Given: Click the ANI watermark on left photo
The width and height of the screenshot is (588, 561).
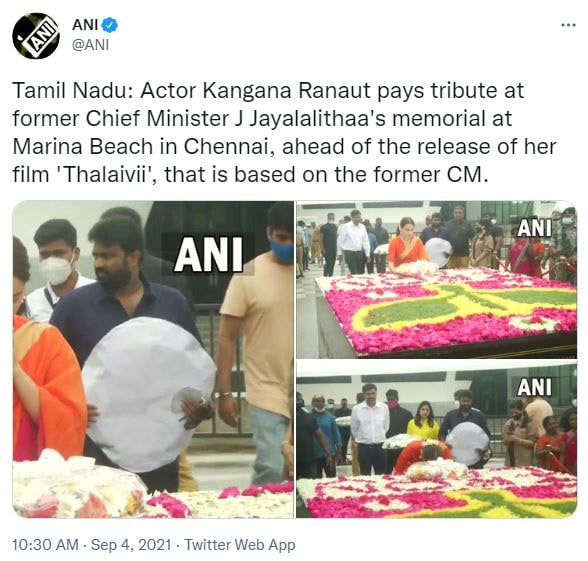Looking at the screenshot, I should click(x=208, y=254).
